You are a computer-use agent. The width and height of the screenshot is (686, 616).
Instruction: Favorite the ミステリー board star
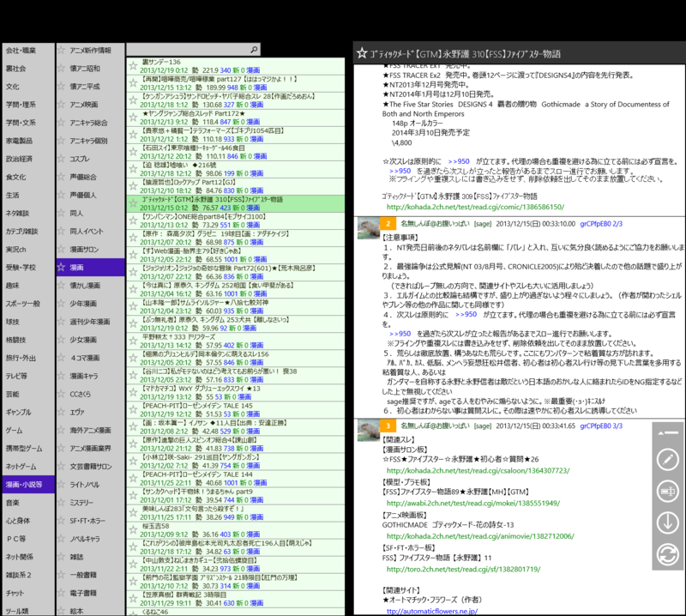[x=61, y=503]
